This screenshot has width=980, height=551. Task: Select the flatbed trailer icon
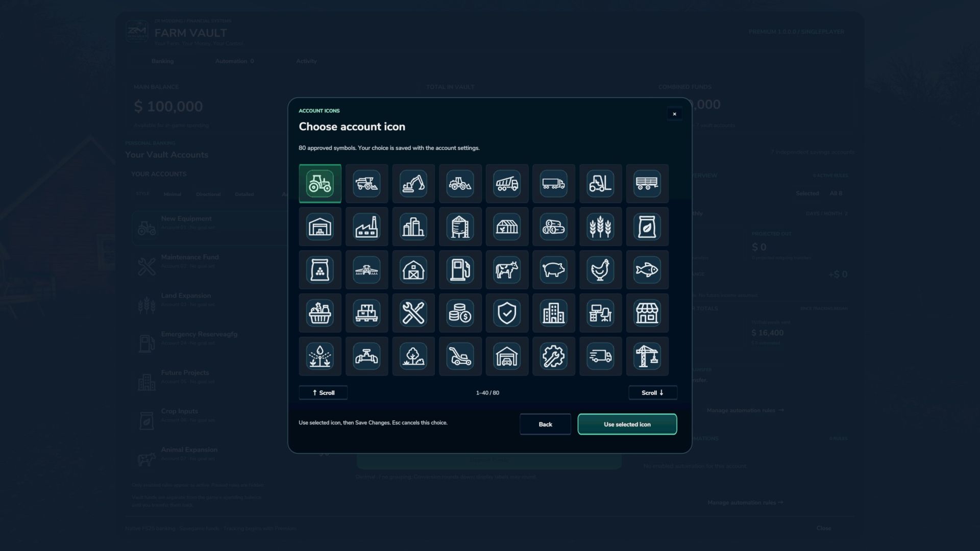coord(647,184)
